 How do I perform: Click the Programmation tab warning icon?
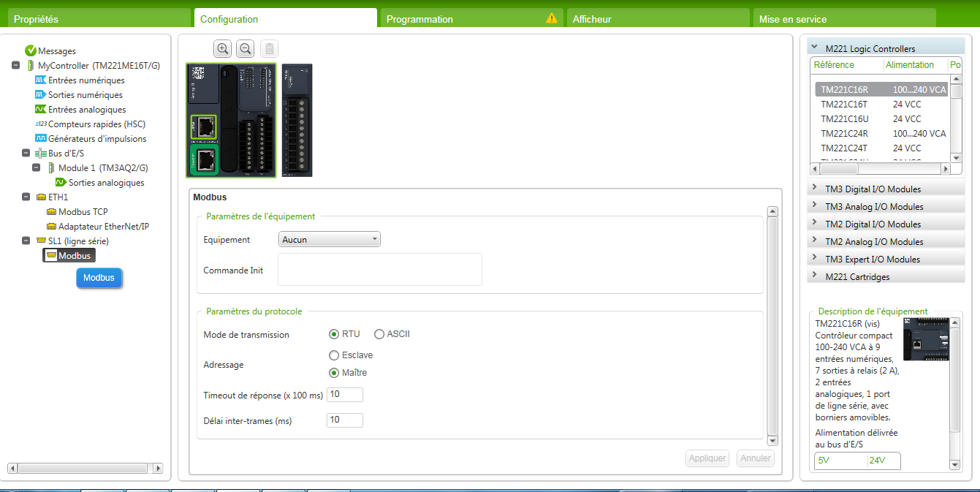pos(552,18)
